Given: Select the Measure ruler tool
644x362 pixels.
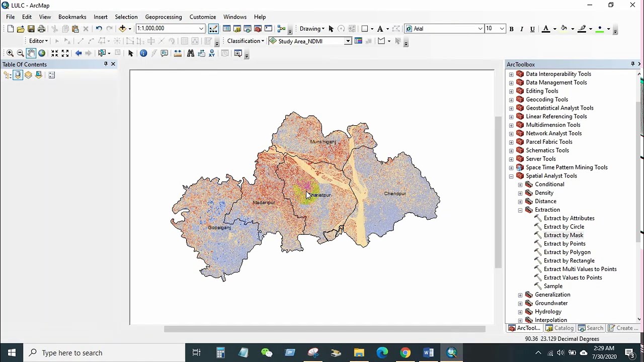Looking at the screenshot, I should pyautogui.click(x=178, y=53).
